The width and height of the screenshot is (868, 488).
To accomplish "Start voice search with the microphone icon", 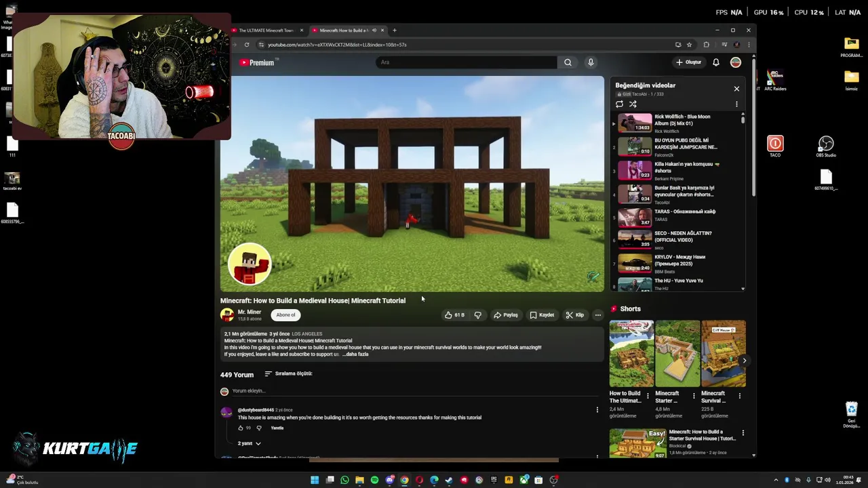I will pyautogui.click(x=591, y=62).
